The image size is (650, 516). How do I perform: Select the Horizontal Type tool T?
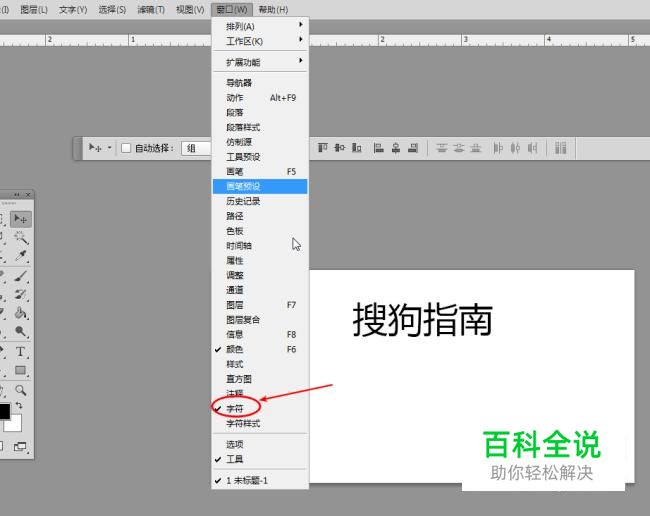click(x=20, y=351)
